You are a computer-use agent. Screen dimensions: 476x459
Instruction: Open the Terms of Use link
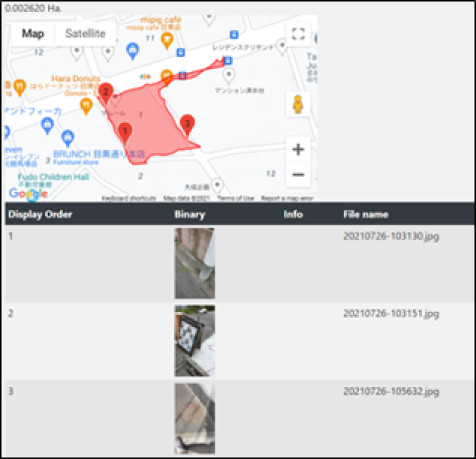(x=236, y=198)
